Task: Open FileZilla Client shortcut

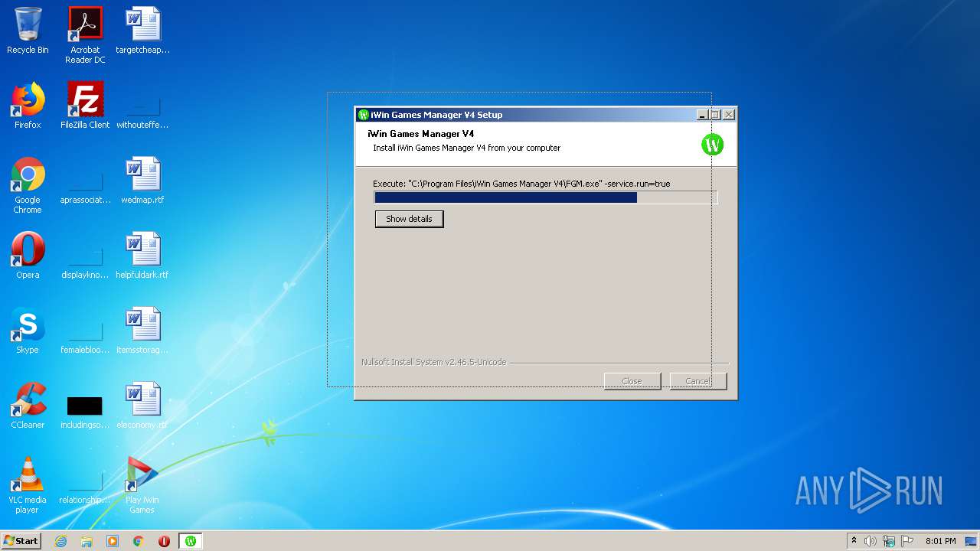Action: (85, 106)
